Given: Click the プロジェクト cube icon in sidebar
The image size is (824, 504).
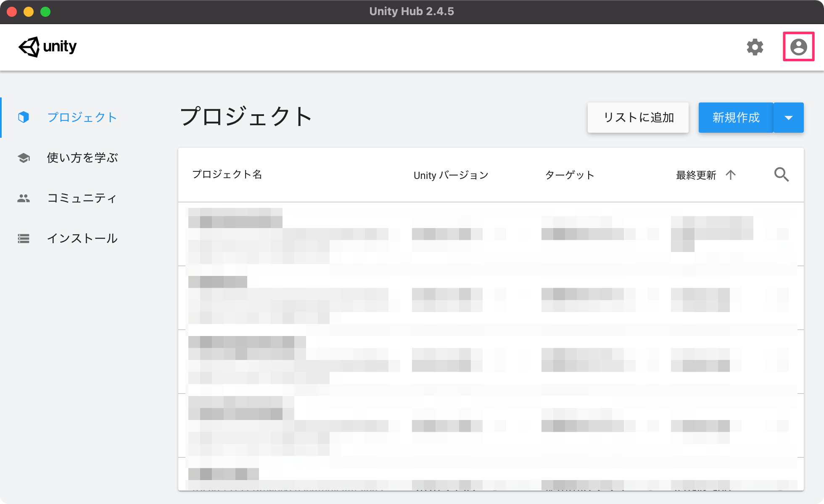Looking at the screenshot, I should tap(24, 117).
